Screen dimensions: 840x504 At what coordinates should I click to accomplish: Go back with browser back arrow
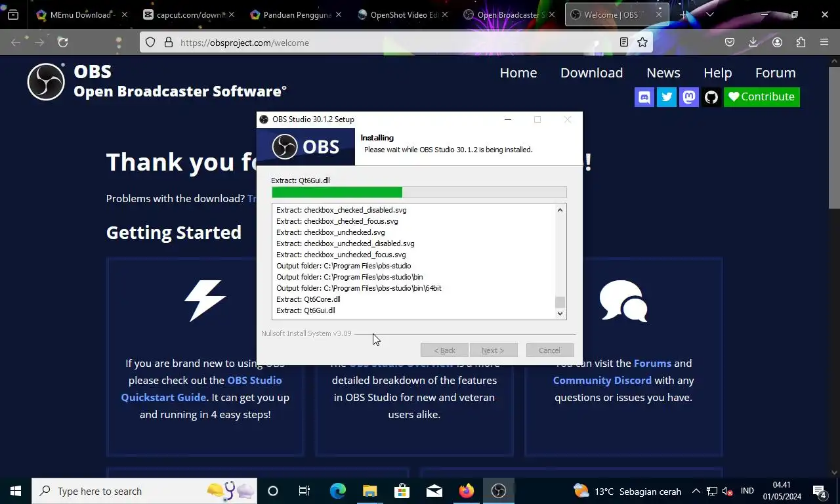tap(16, 43)
